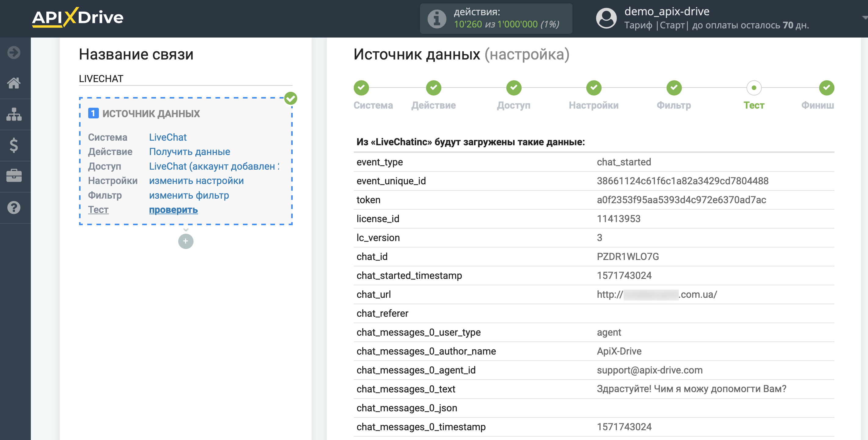Viewport: 868px width, 440px height.
Task: Select support@apix-drive.com agent id value
Action: point(650,370)
